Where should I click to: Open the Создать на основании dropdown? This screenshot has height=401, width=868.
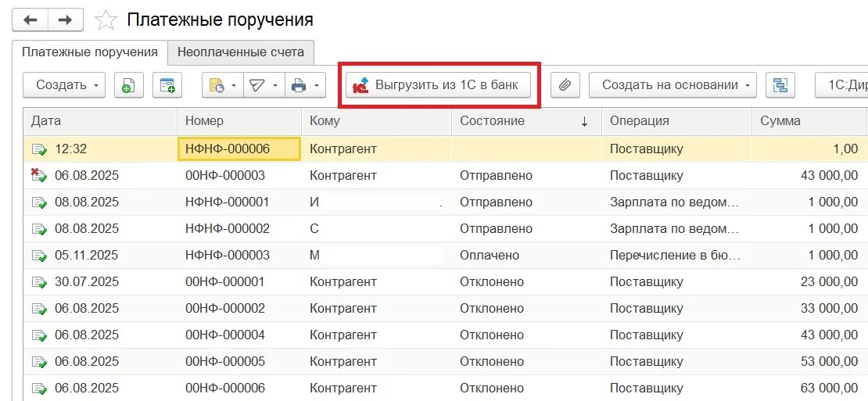(673, 85)
